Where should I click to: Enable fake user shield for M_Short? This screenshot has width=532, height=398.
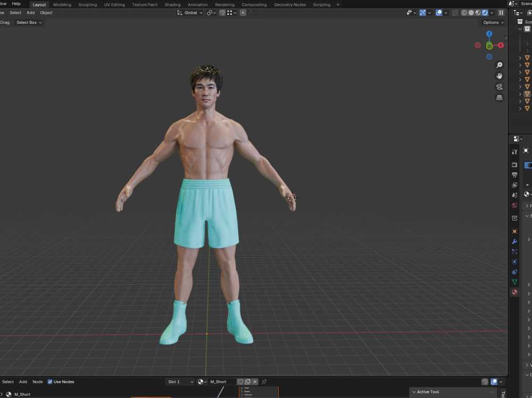(240, 382)
